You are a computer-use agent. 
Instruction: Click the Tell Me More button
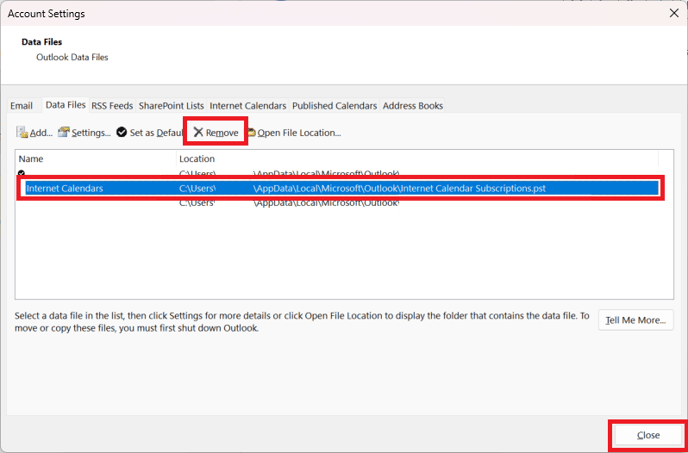click(x=636, y=320)
